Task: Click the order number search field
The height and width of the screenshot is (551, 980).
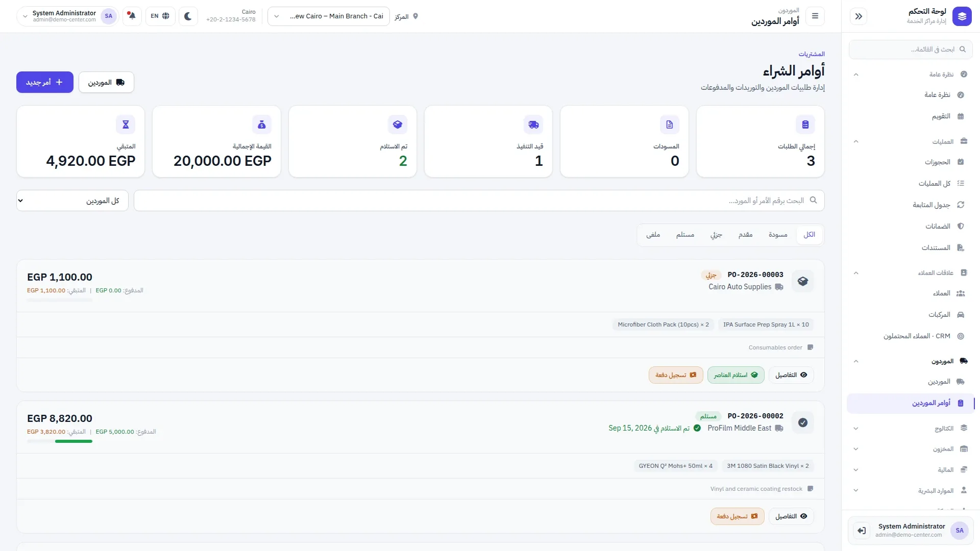Action: click(479, 201)
